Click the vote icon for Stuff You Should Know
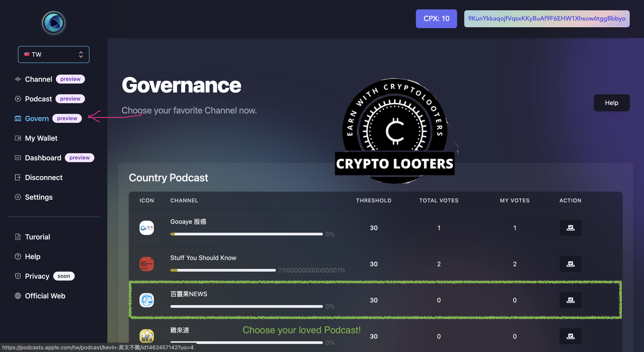The width and height of the screenshot is (644, 352). [x=570, y=264]
